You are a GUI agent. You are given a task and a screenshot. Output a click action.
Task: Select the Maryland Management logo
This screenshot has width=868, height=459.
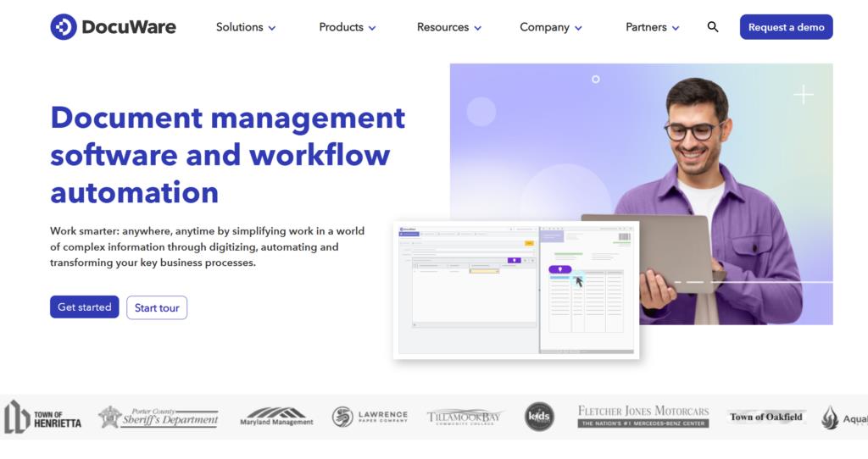pyautogui.click(x=276, y=417)
